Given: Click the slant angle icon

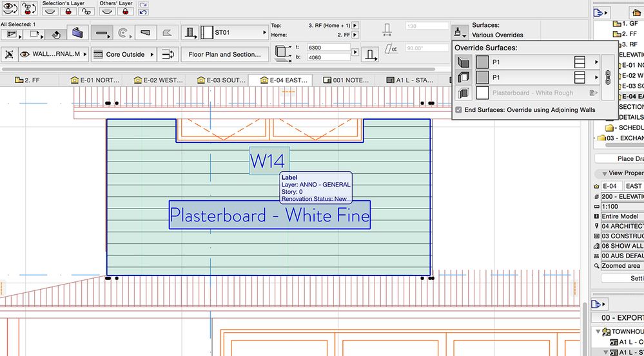Looking at the screenshot, I should click(x=391, y=49).
